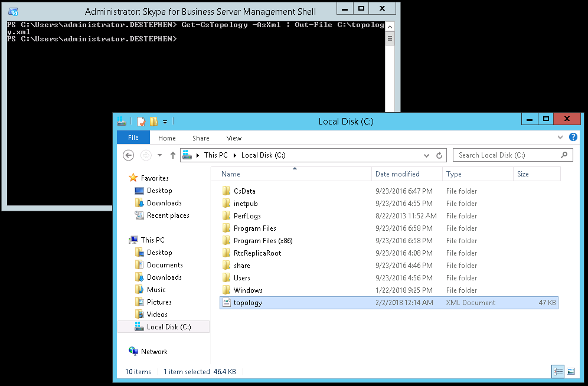Screen dimensions: 588x386
Task: Select Local Disk (C:) in navigation pane
Action: [x=164, y=327]
